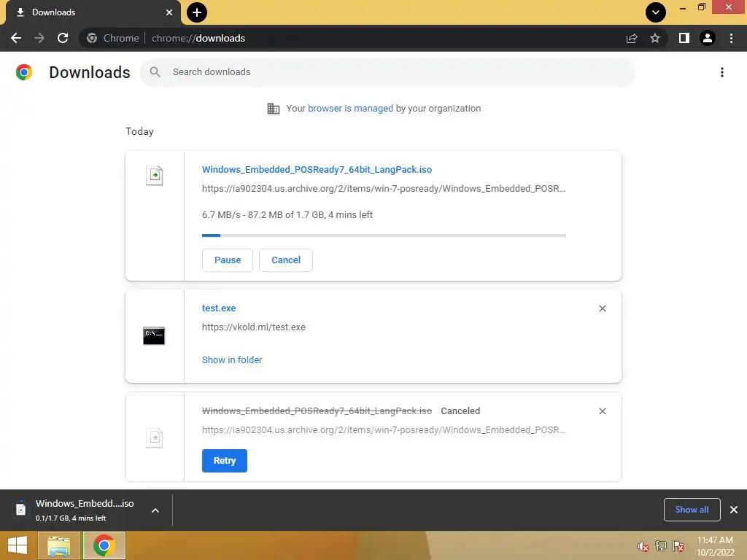The height and width of the screenshot is (560, 747).
Task: Click the muted volume tray icon
Action: [x=643, y=546]
